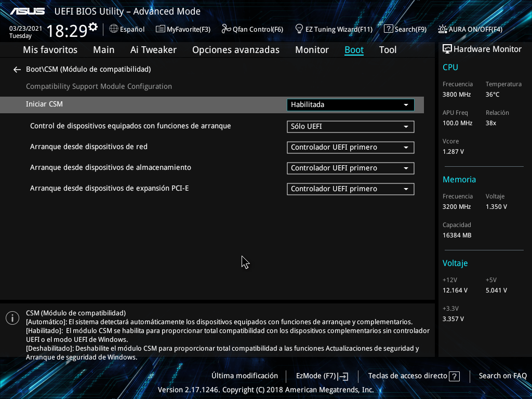The height and width of the screenshot is (399, 532).
Task: Click the question mark hotkeys icon
Action: pos(454,376)
